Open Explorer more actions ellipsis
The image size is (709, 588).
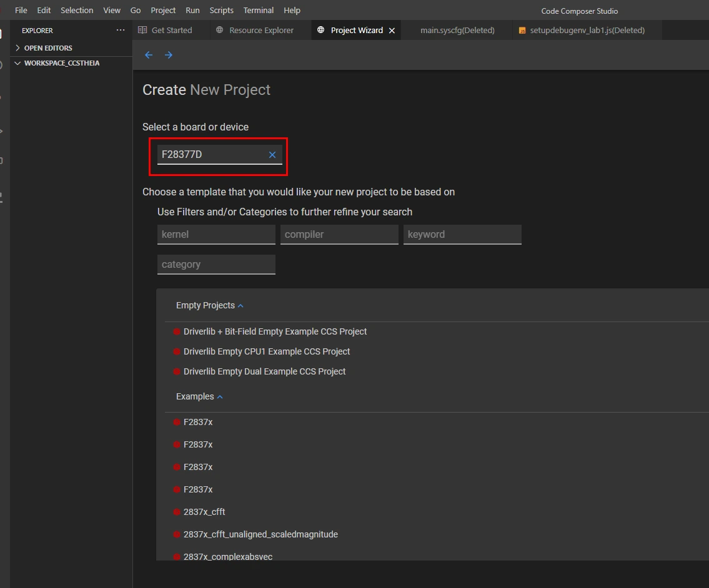click(x=121, y=30)
